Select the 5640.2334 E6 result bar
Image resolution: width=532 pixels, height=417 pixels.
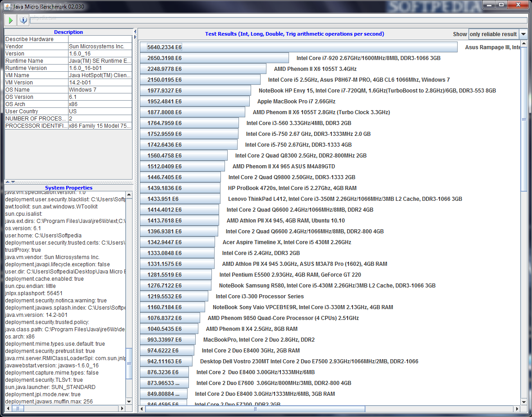pyautogui.click(x=298, y=47)
